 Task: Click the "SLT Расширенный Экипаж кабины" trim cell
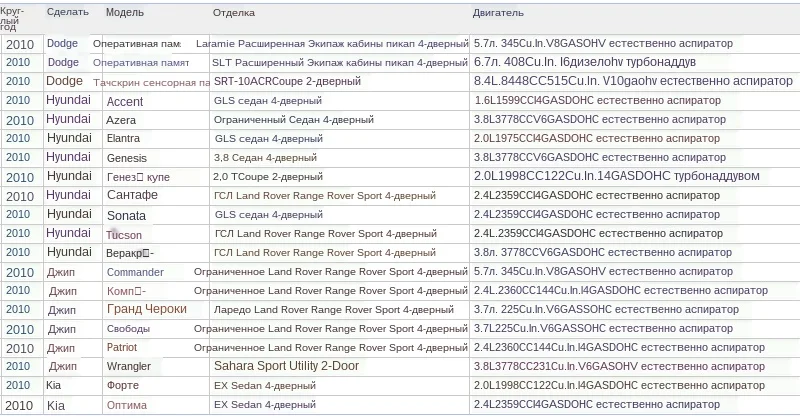(340, 63)
